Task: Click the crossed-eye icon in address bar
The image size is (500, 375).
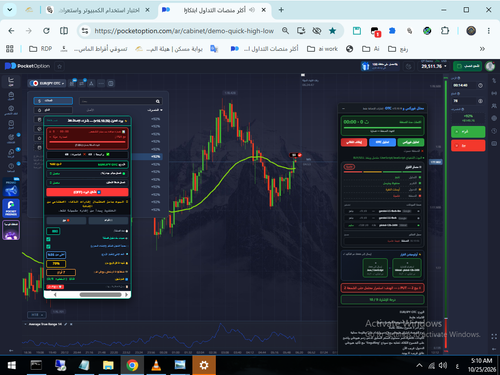Action: click(x=317, y=31)
